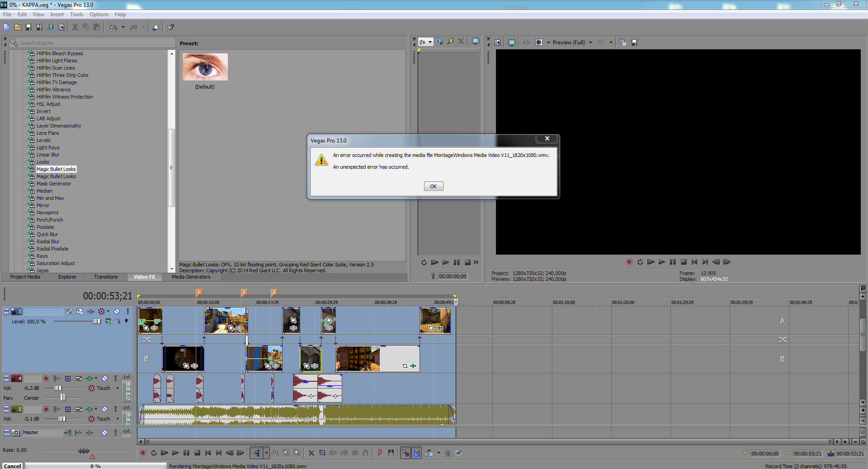This screenshot has height=469, width=868.
Task: Open Touch automation mode dropdown on track 5
Action: coord(118,419)
